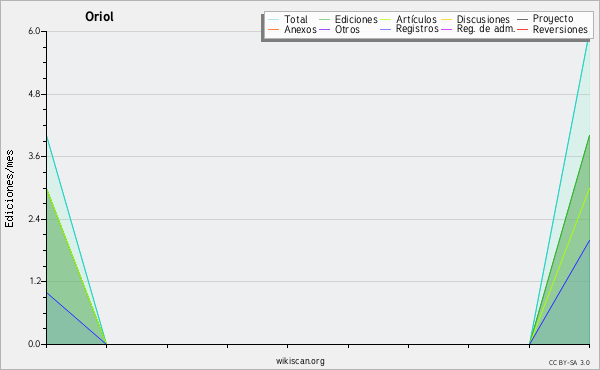The height and width of the screenshot is (370, 600).
Task: Click the 2.4 y-axis value
Action: 34,219
